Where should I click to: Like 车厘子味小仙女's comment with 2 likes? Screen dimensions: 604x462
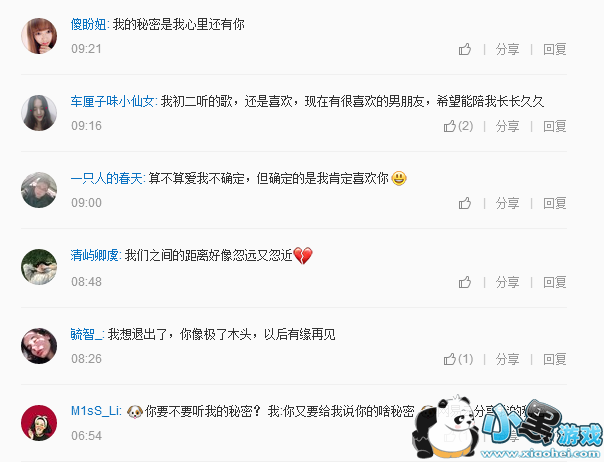click(x=458, y=126)
